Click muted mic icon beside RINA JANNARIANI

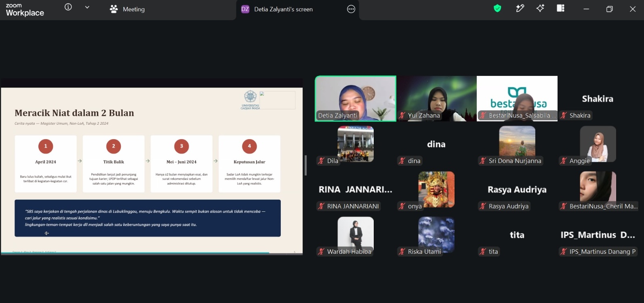tap(321, 206)
